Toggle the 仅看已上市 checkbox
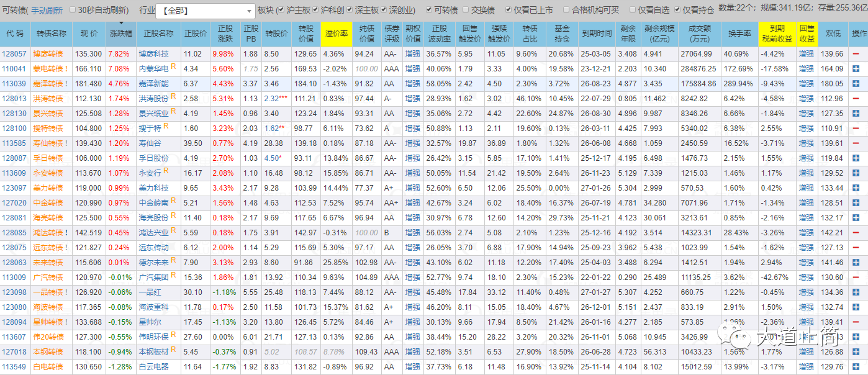Screen dimensions: 868x375 point(509,10)
